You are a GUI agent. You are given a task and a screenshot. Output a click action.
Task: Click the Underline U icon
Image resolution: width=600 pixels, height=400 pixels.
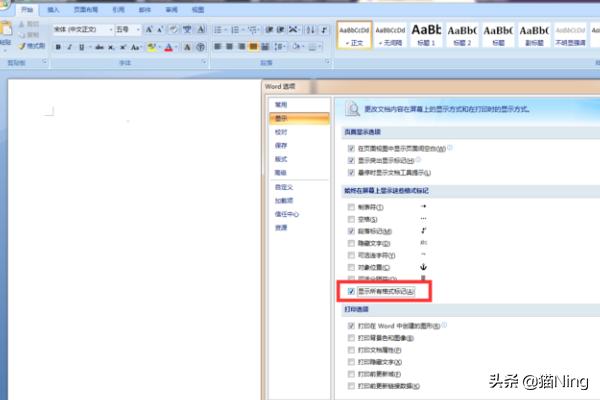coord(81,47)
